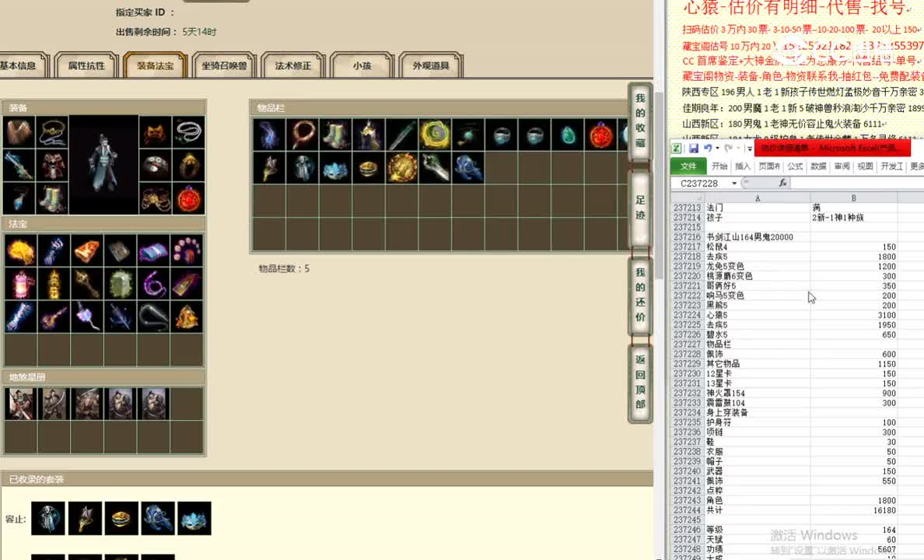This screenshot has height=560, width=924.
Task: Select the pink lantern treasure
Action: [x=20, y=284]
